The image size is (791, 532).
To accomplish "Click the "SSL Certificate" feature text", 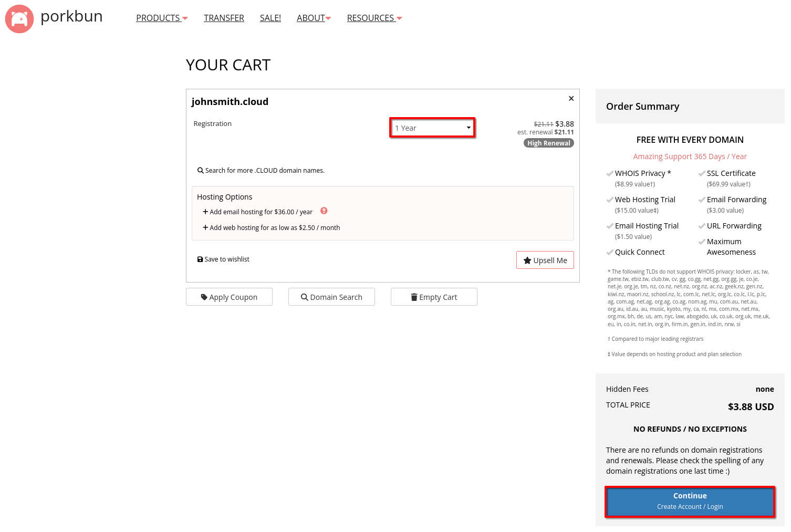I will coord(731,173).
